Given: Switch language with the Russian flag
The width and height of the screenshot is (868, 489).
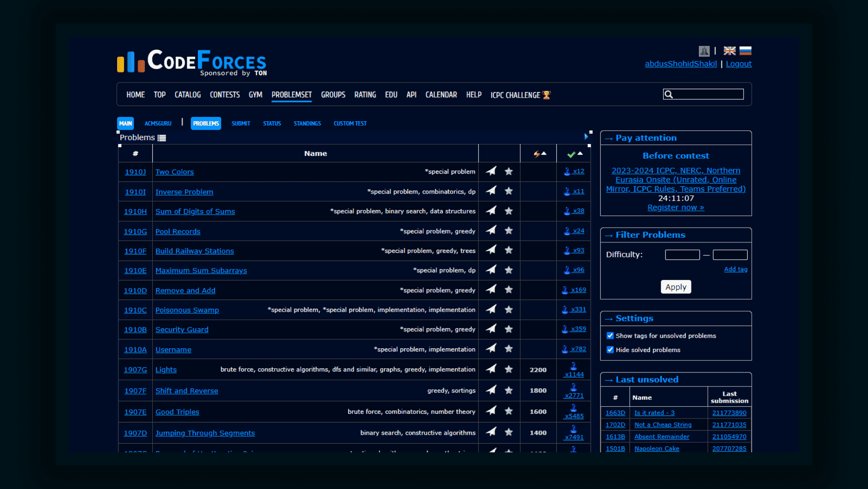Looking at the screenshot, I should coord(745,51).
